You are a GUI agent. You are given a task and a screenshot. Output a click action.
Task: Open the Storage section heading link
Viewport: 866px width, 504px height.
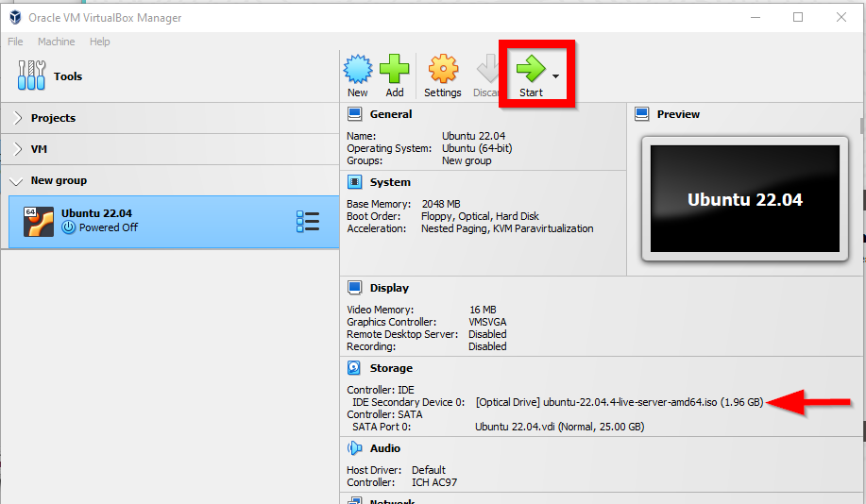[x=391, y=368]
